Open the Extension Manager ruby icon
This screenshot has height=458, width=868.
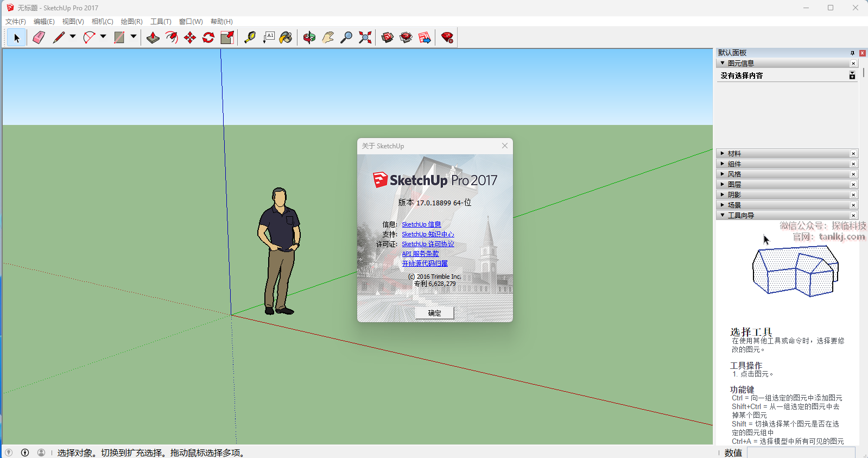coord(447,37)
